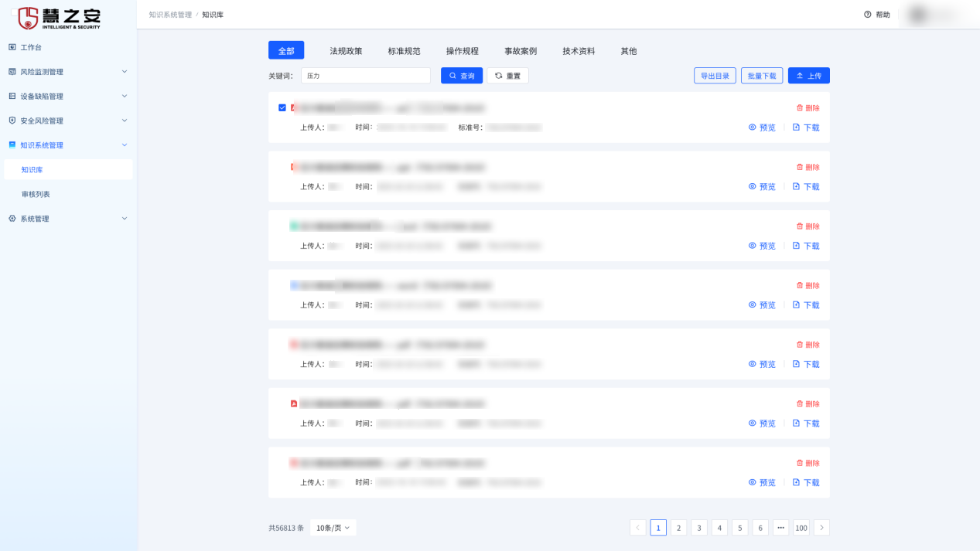This screenshot has height=551, width=980.
Task: Open the 10条/页 page size dropdown
Action: pos(333,528)
